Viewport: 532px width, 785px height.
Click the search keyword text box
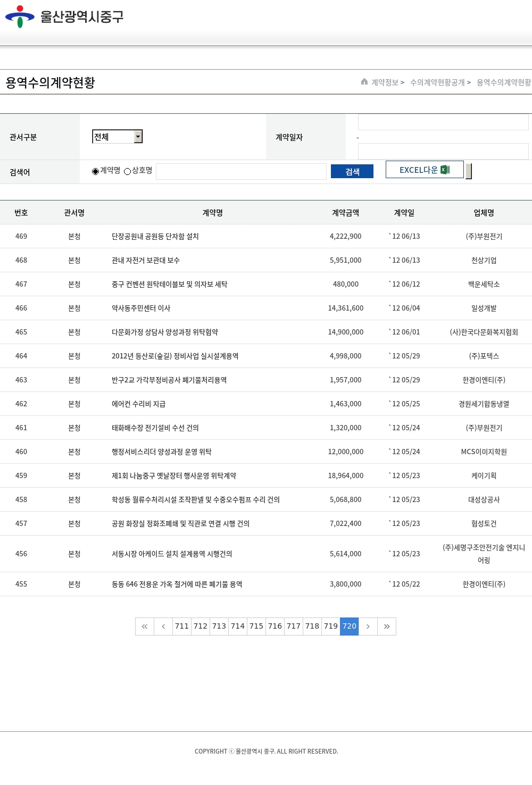[x=241, y=171]
